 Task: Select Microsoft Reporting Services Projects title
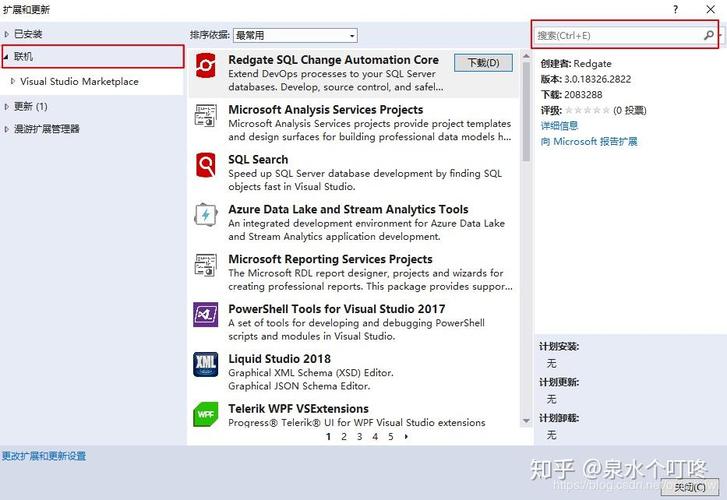tap(330, 259)
